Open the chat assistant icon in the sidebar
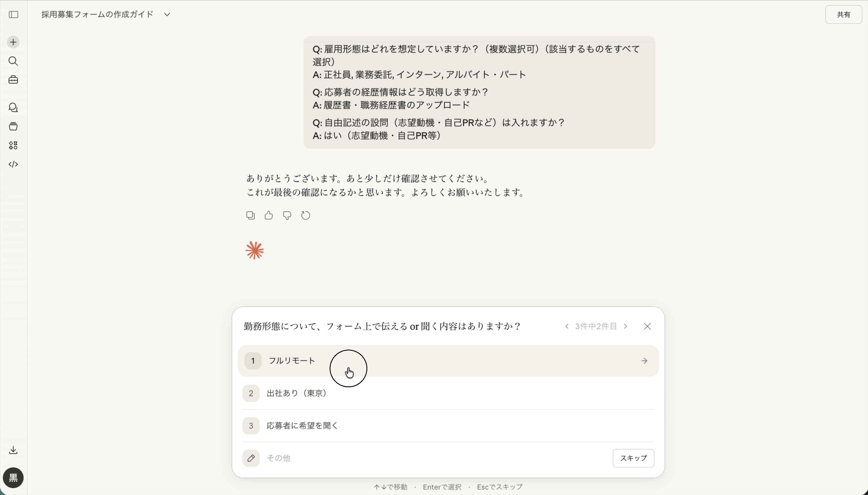 click(13, 108)
